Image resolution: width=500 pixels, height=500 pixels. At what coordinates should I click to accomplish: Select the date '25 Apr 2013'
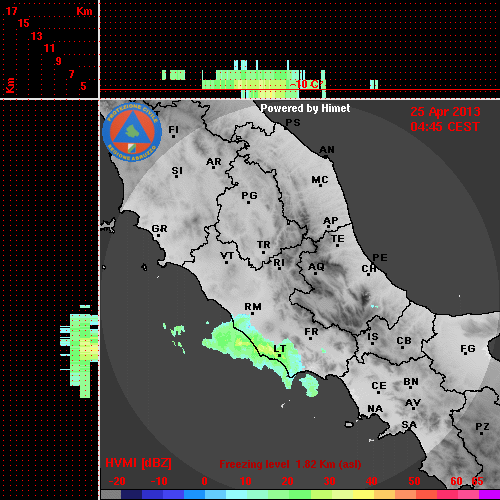pyautogui.click(x=445, y=112)
